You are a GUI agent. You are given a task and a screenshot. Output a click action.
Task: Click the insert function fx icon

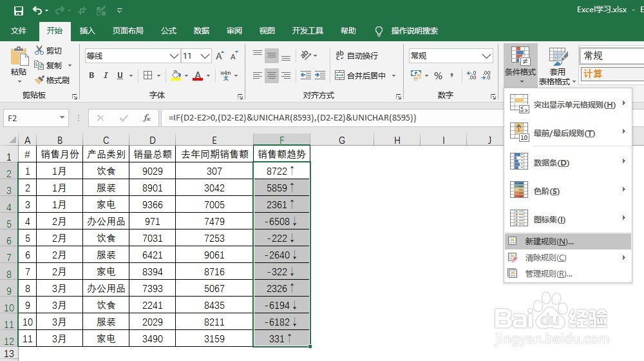tap(147, 118)
